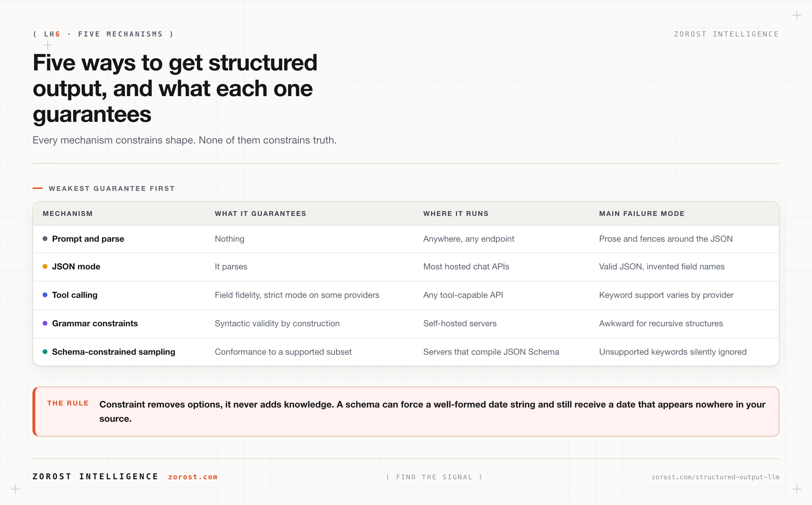Viewport: 812px width, 505px height.
Task: Click the MECHANISM column header
Action: [68, 214]
